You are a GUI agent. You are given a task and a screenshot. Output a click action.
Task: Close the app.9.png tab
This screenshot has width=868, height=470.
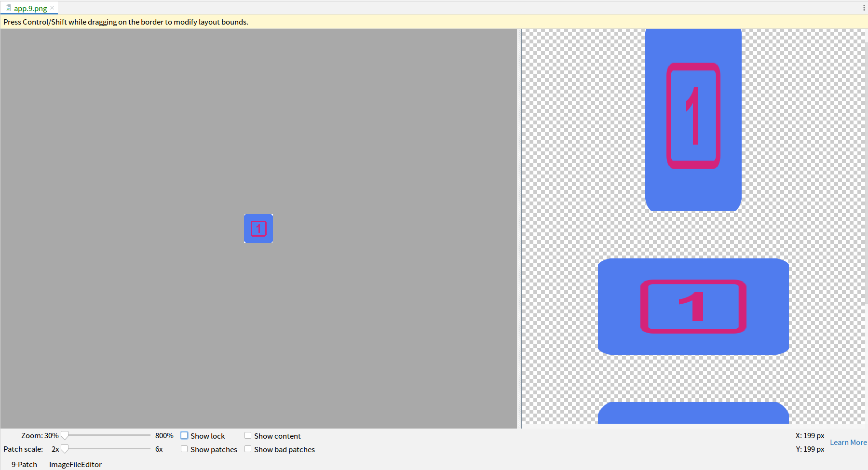click(x=52, y=8)
